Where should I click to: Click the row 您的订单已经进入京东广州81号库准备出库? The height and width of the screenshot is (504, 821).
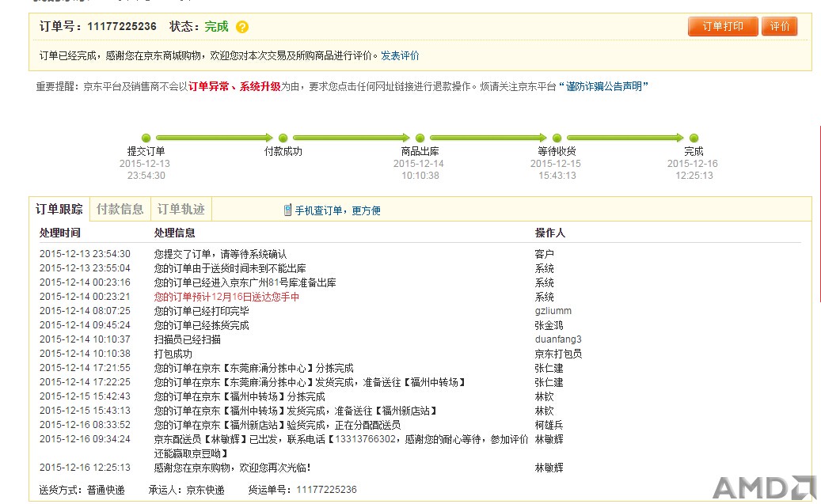(x=245, y=282)
